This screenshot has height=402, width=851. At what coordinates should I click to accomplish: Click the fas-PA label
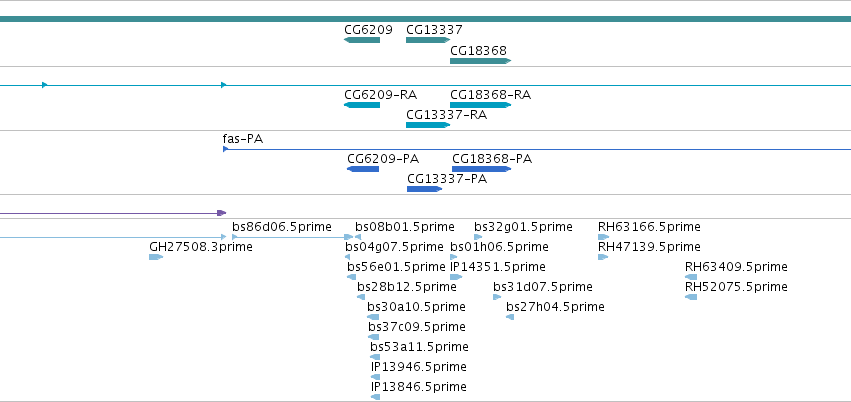click(x=243, y=139)
